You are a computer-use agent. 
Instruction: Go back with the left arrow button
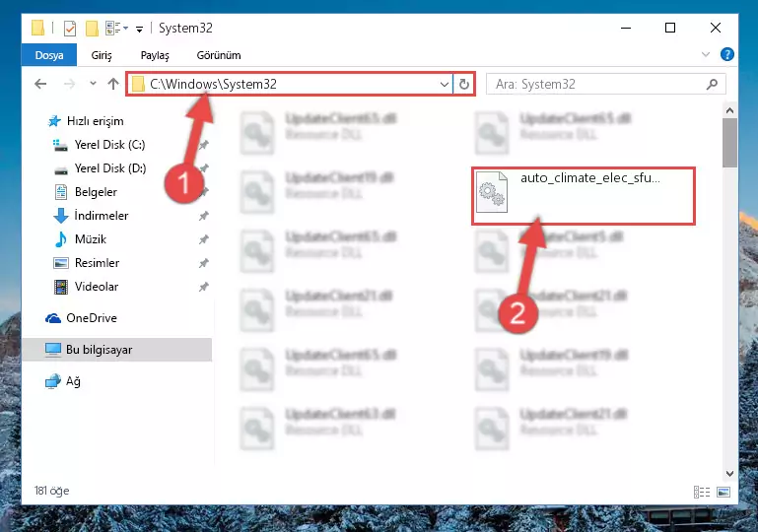click(40, 84)
